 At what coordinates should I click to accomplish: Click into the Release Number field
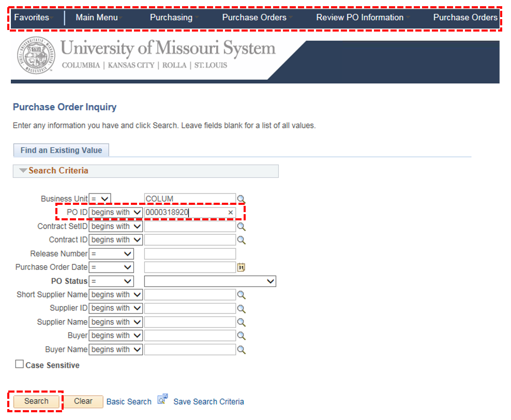click(x=190, y=254)
